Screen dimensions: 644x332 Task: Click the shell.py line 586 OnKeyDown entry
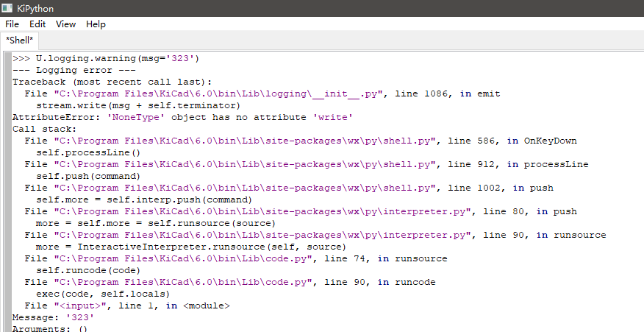pos(300,141)
